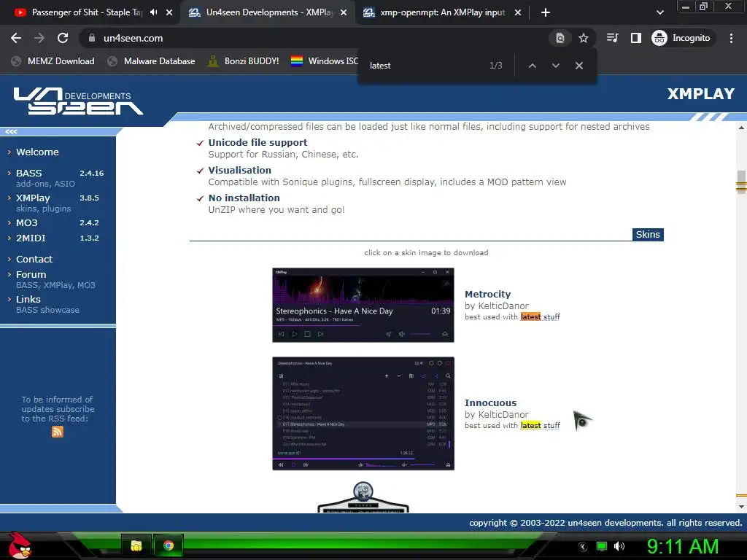Image resolution: width=747 pixels, height=560 pixels.
Task: Download the Metrocity skin image
Action: pos(363,305)
